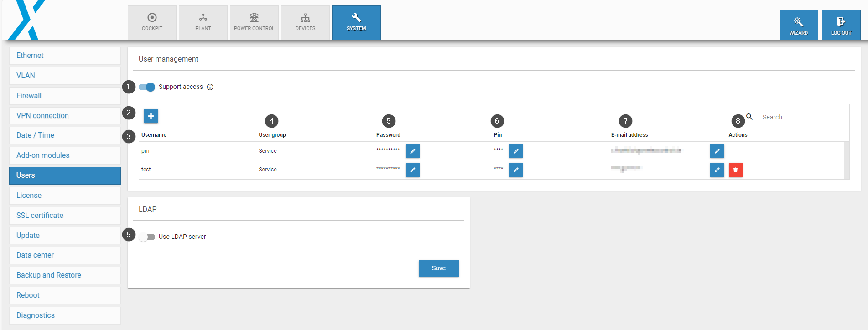Edit actions pencil for user test
Screen dimensions: 868x330
point(717,170)
